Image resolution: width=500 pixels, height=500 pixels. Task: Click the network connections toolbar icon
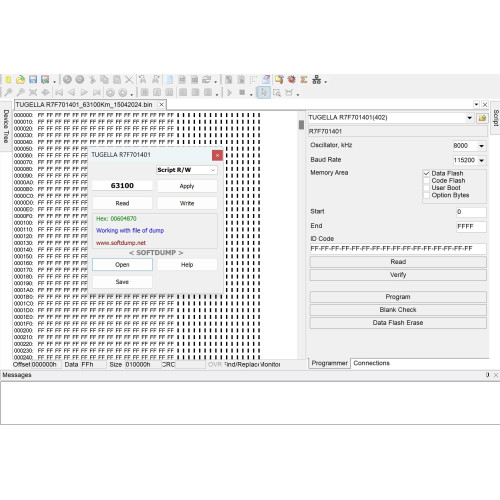pos(316,79)
